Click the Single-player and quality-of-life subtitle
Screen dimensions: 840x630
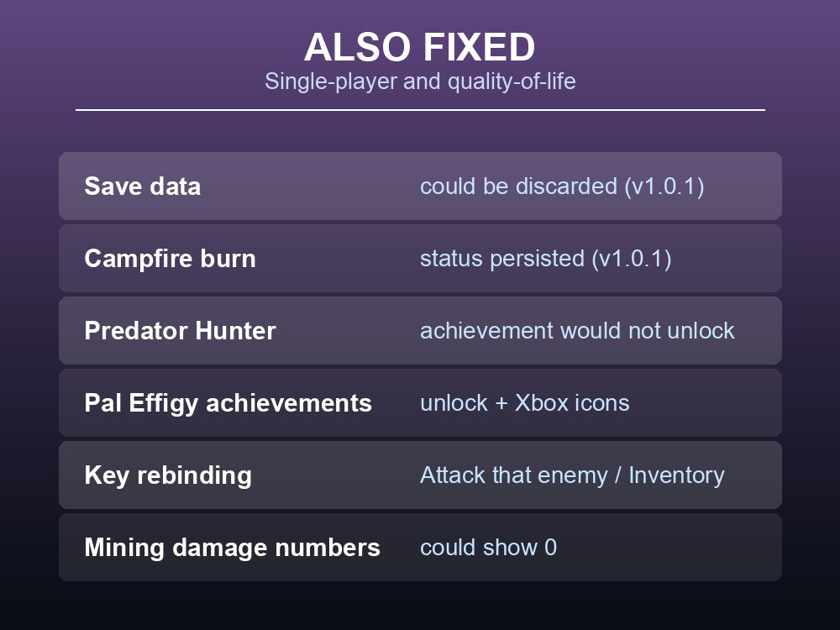[420, 81]
